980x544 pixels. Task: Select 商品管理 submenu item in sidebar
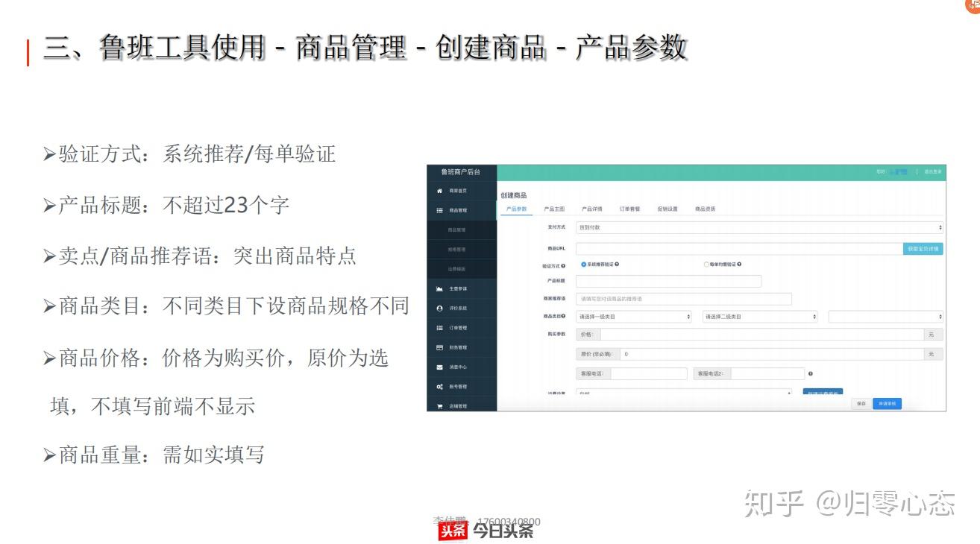(x=456, y=230)
